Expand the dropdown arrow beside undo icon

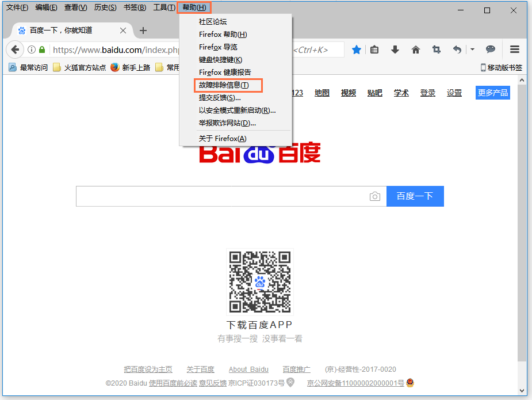pos(472,49)
